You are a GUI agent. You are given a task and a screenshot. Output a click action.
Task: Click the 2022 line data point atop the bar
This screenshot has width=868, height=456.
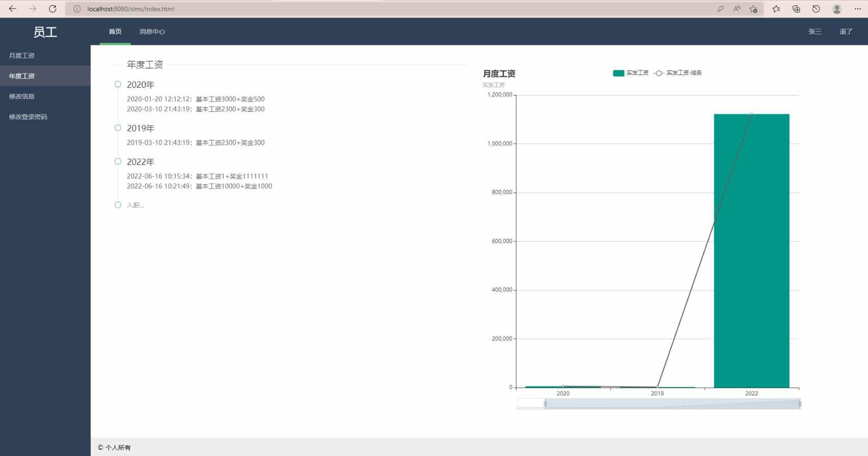tap(752, 114)
